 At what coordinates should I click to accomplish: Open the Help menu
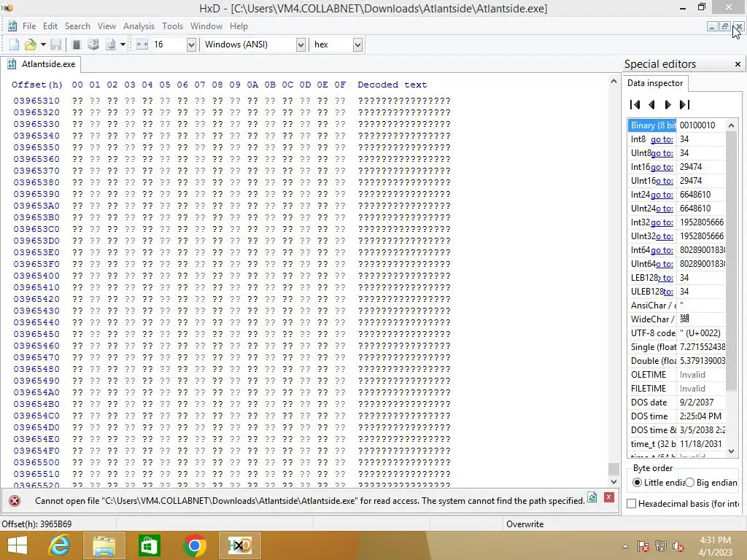(239, 26)
